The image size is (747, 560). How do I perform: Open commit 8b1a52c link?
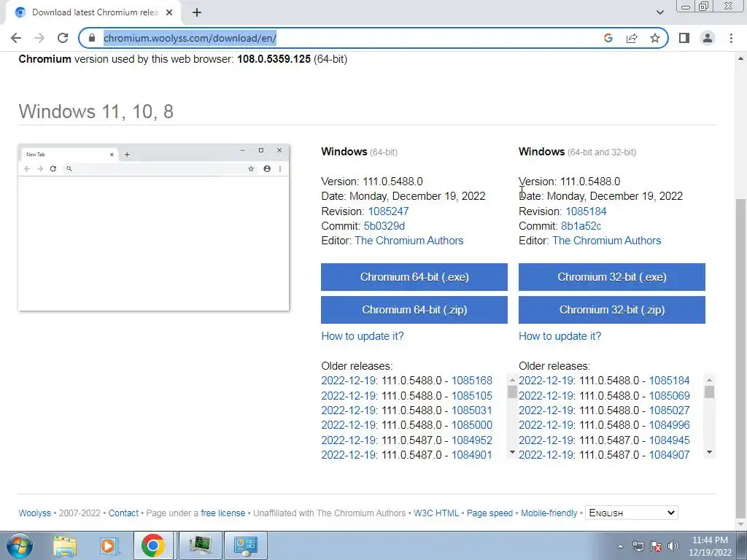click(x=581, y=226)
